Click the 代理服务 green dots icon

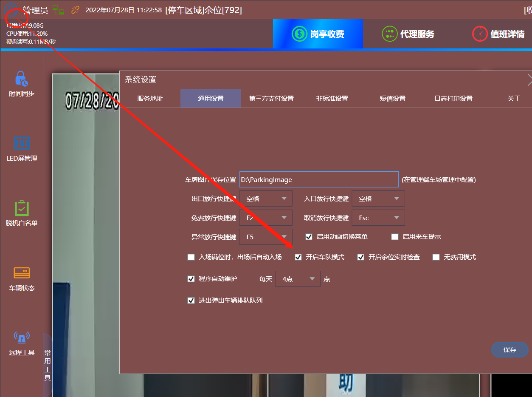(389, 34)
